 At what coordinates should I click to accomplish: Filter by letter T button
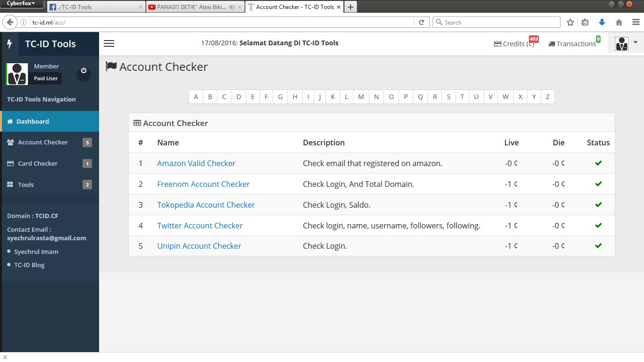462,97
